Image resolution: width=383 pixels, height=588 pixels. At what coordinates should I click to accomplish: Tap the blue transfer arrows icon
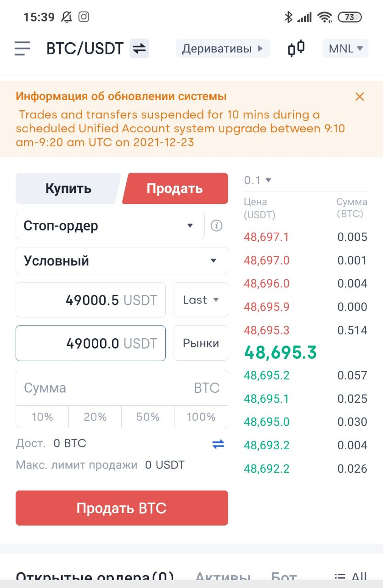[218, 444]
